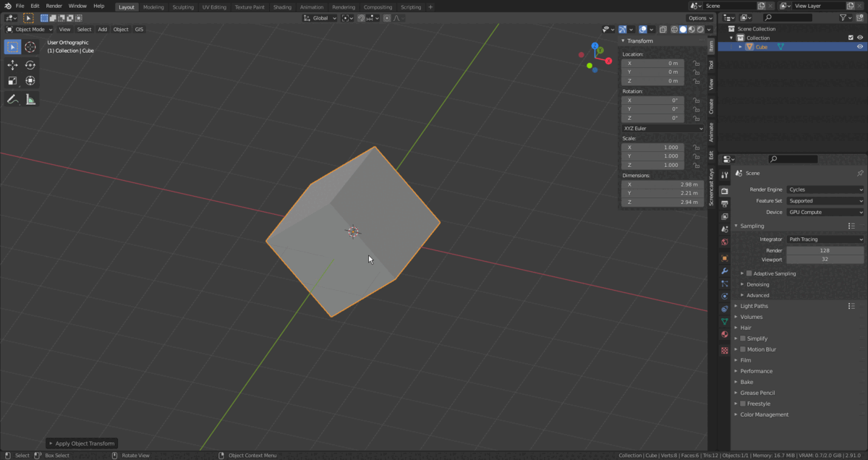
Task: Open the Render properties tab icon
Action: point(725,191)
